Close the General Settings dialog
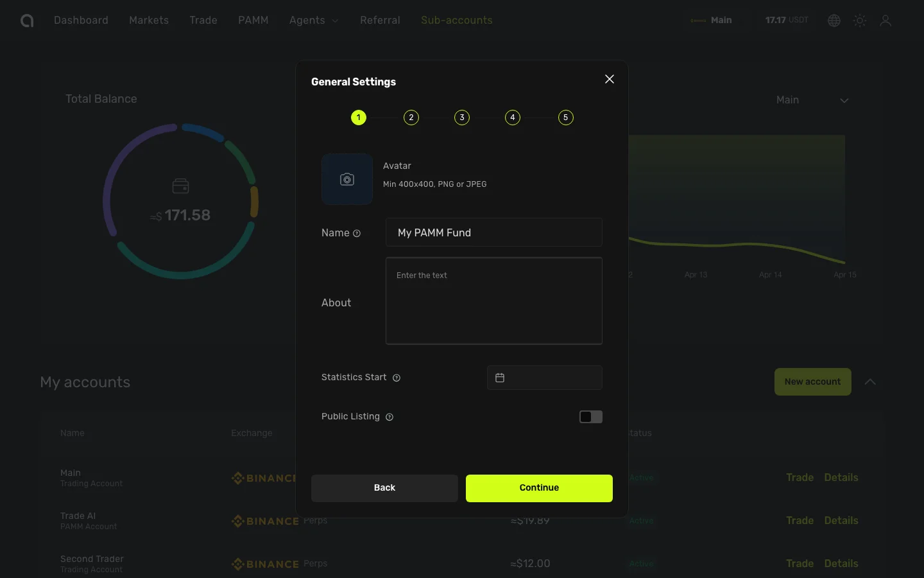 [x=610, y=79]
